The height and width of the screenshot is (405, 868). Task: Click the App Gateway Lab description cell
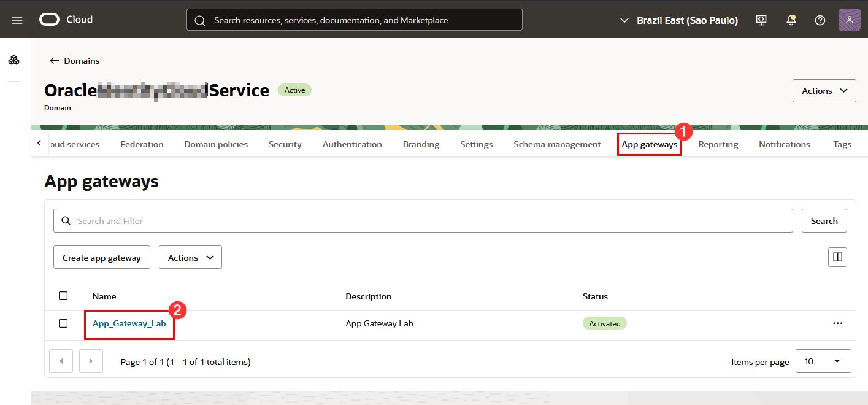click(x=380, y=323)
